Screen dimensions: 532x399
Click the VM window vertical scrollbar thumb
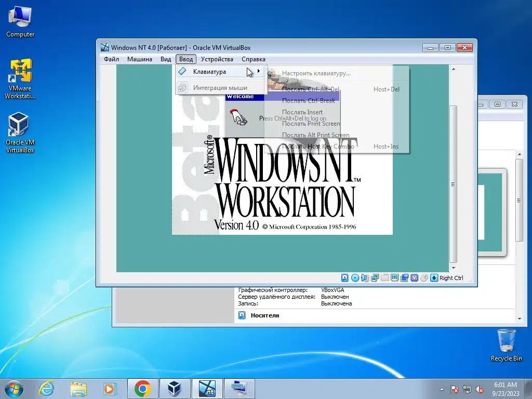point(453,184)
